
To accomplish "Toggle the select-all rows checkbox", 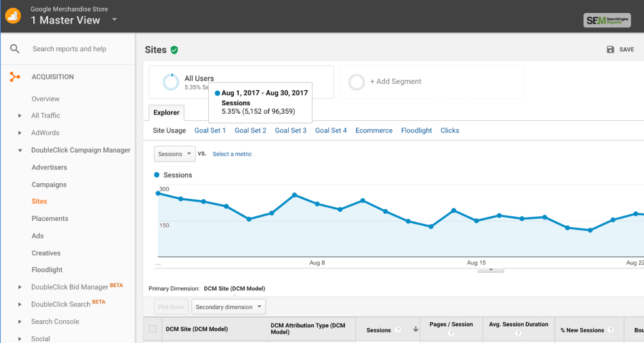I will pyautogui.click(x=153, y=329).
